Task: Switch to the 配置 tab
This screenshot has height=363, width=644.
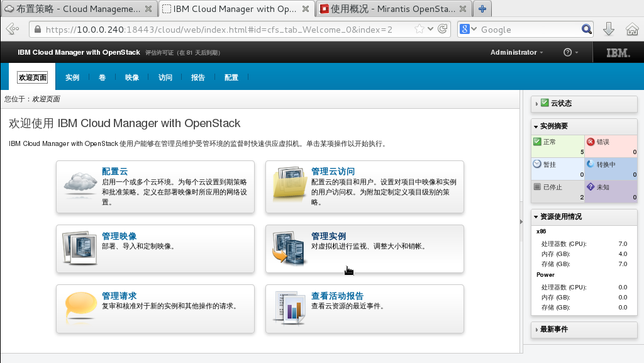Action: click(231, 77)
